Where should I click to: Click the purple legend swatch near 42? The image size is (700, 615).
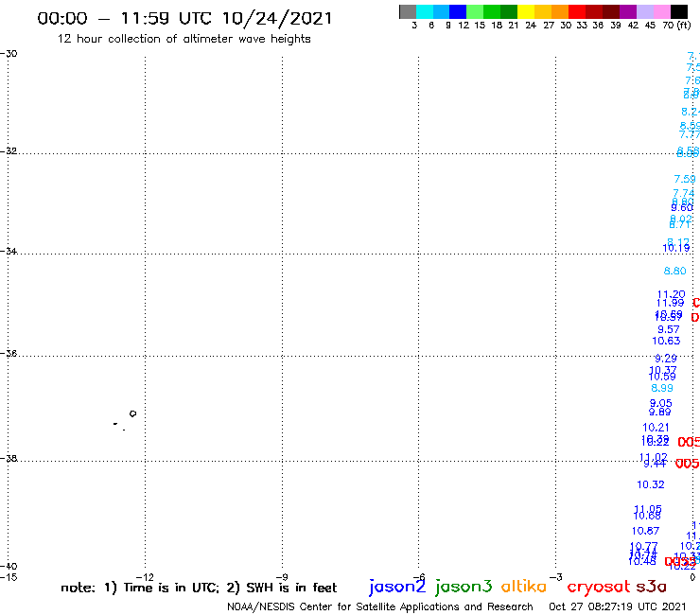click(628, 11)
